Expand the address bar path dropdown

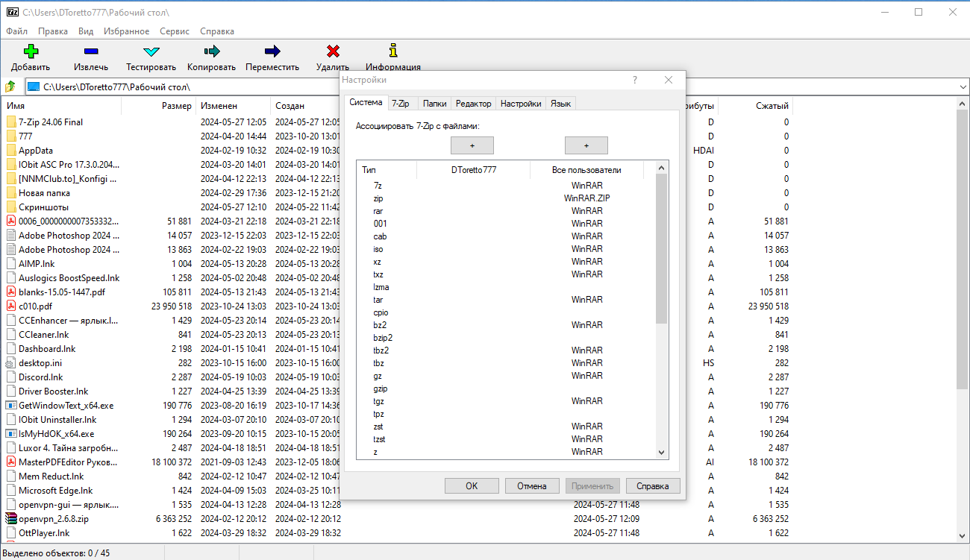(x=962, y=87)
